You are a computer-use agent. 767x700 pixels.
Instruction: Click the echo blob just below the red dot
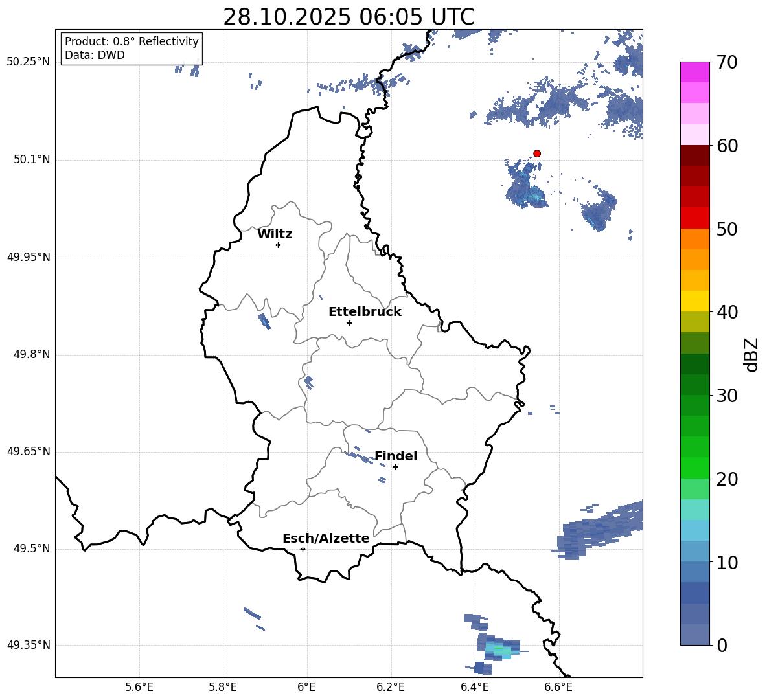[x=526, y=185]
